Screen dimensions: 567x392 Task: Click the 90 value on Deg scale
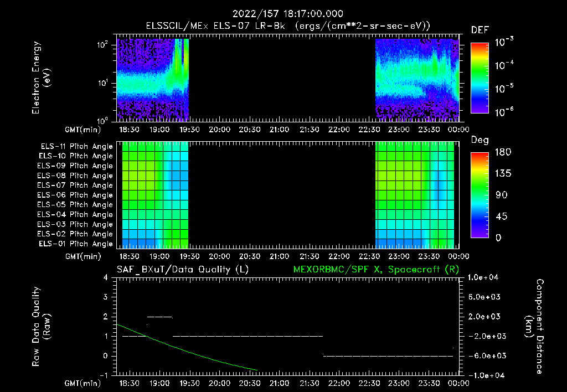[501, 195]
